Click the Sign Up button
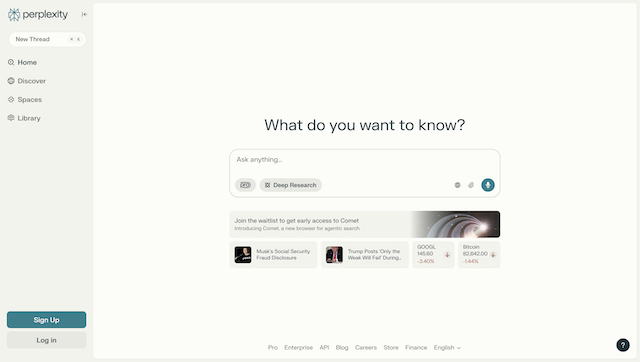Screen dimensions: 640x362 (x=47, y=320)
